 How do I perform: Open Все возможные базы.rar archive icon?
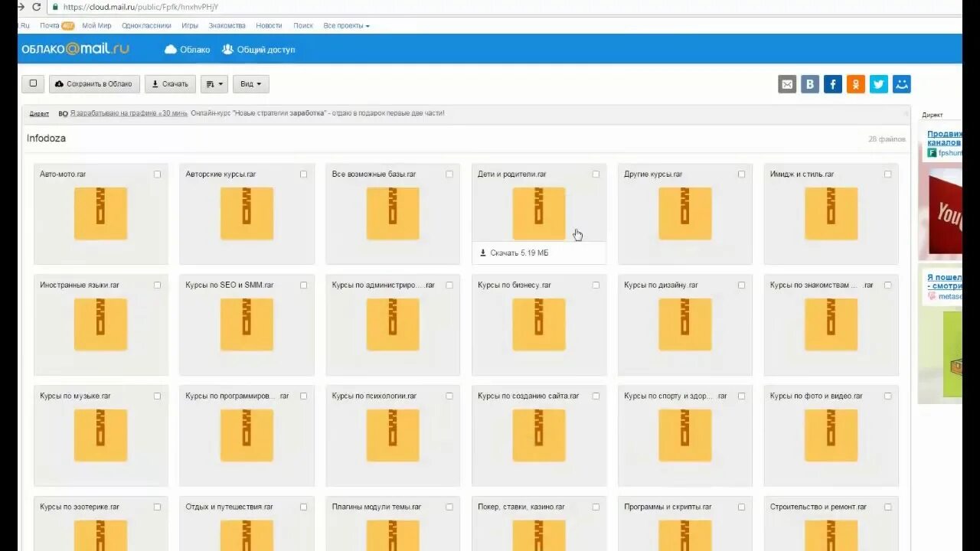(393, 214)
